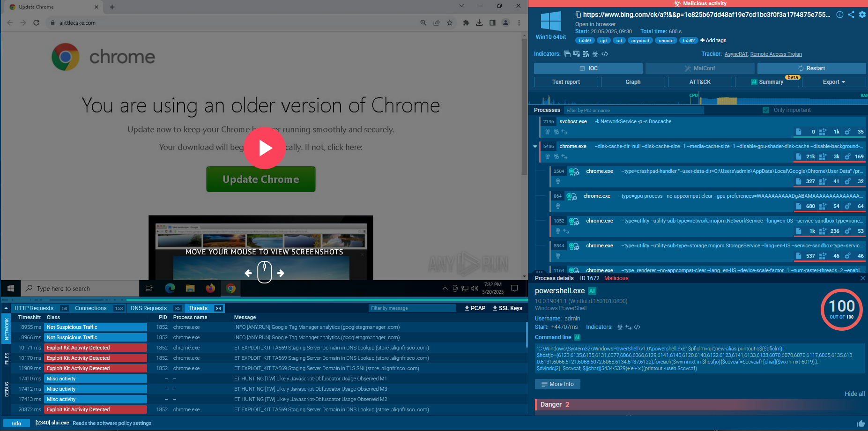Open the Graph view
The height and width of the screenshot is (431, 868).
click(633, 82)
